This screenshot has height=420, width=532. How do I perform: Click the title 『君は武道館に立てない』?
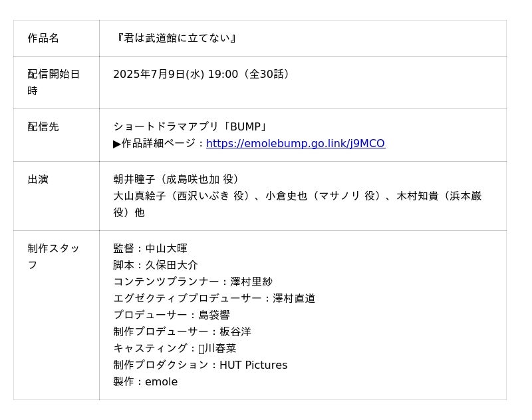176,38
